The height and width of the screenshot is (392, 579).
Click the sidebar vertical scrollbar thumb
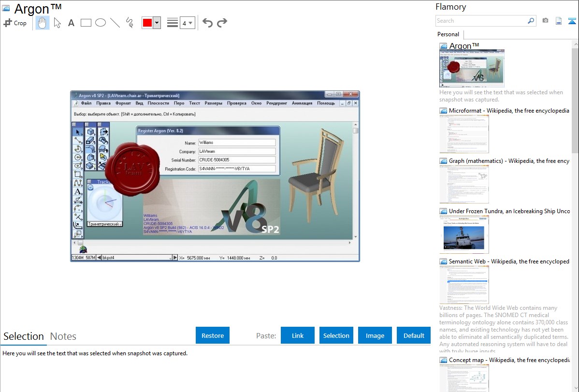point(575,100)
